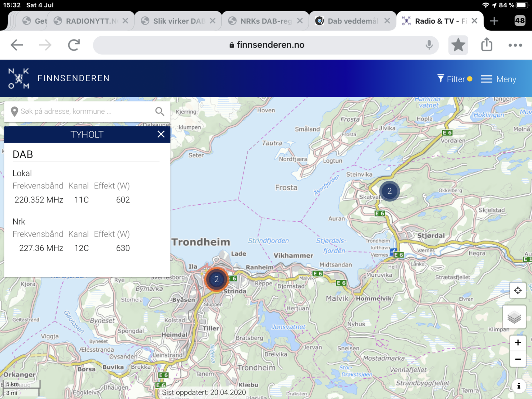Open the Filter options
The image size is (532, 399).
click(x=454, y=79)
